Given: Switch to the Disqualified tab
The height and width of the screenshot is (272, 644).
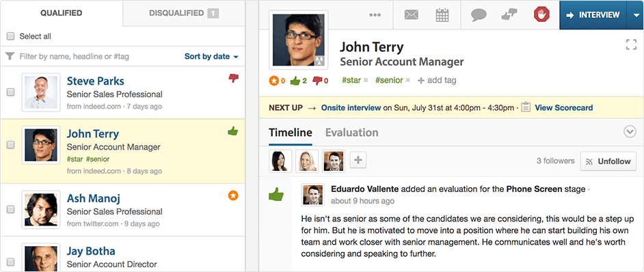Looking at the screenshot, I should 184,13.
